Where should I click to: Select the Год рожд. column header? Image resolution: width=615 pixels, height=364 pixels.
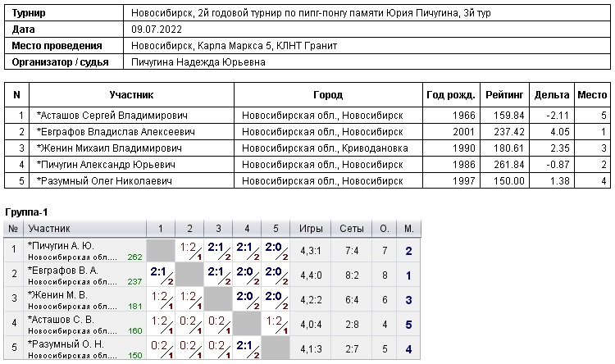point(450,95)
